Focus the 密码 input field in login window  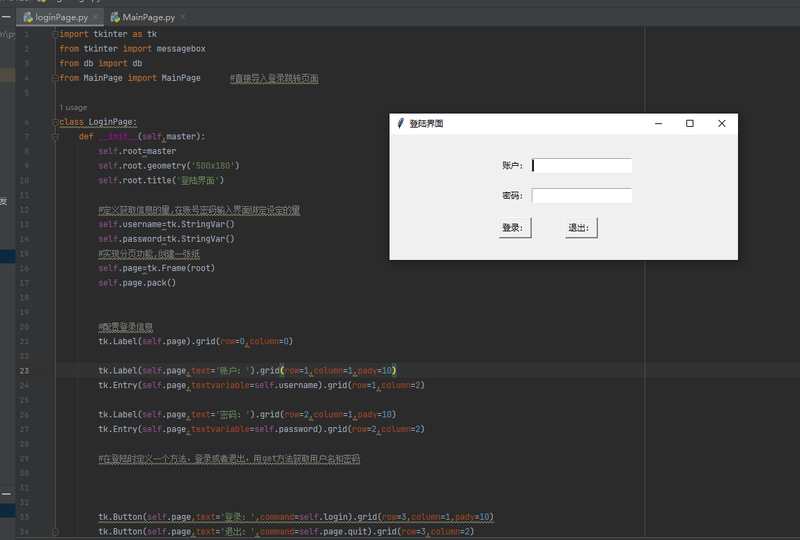582,195
